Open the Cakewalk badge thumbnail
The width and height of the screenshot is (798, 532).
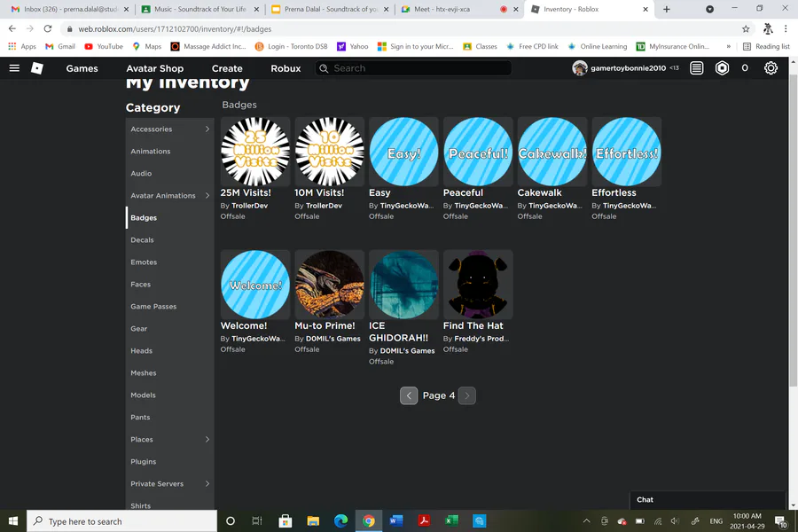tap(552, 152)
